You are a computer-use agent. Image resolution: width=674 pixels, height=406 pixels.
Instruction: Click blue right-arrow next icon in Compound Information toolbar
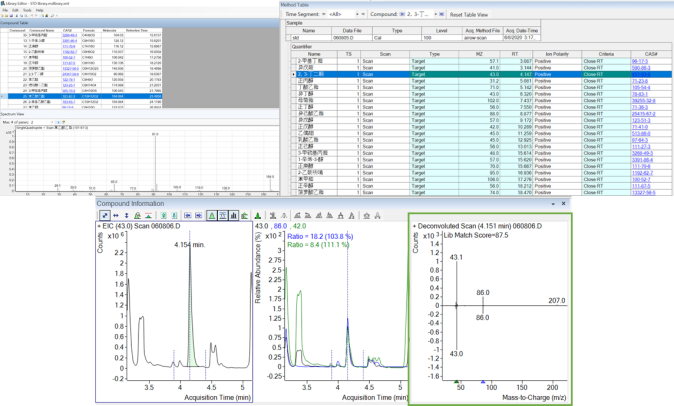[199, 216]
